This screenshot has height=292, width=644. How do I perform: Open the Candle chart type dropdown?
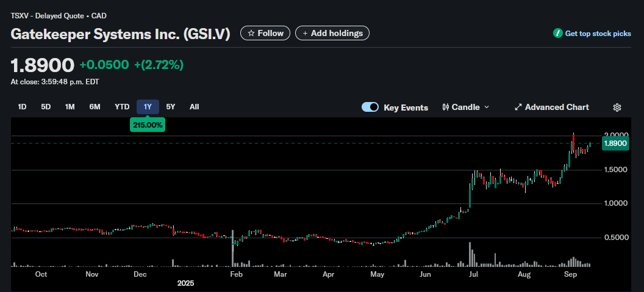[x=466, y=107]
